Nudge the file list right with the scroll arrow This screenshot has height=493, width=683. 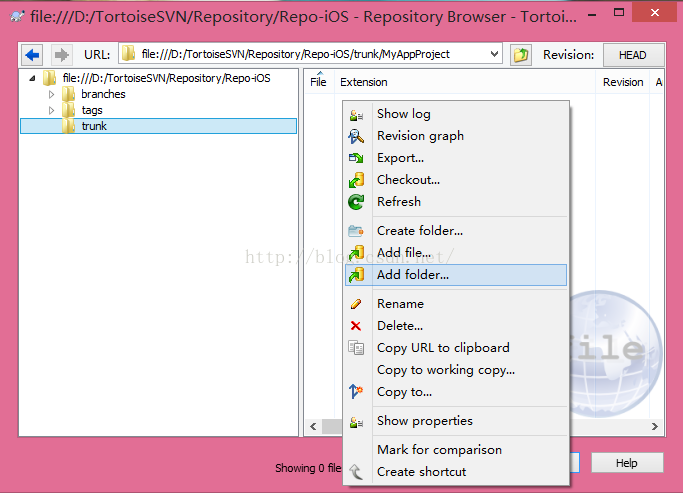(x=654, y=427)
